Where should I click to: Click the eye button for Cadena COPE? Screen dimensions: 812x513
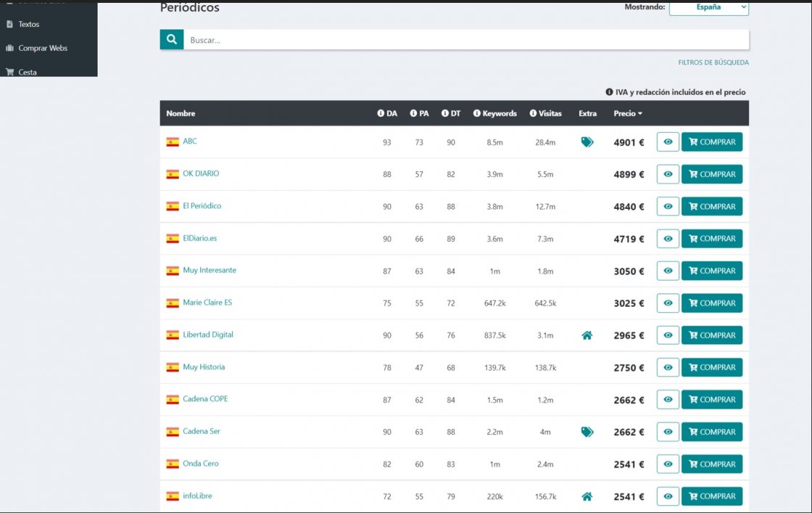pos(668,400)
